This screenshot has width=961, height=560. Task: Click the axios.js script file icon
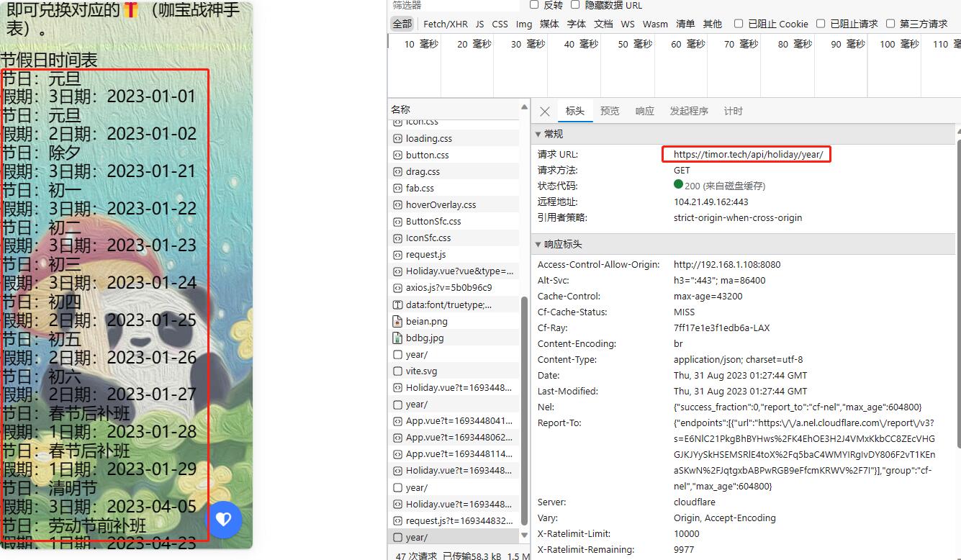pos(397,287)
